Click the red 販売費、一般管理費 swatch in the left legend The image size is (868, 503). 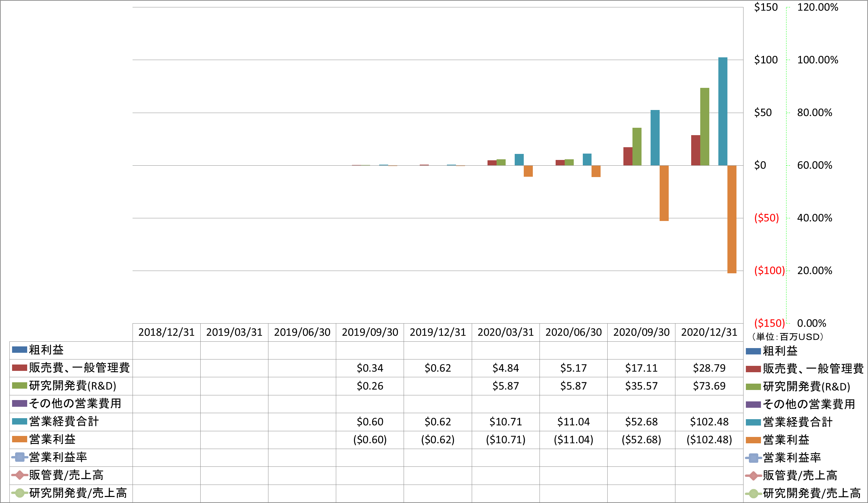point(19,368)
